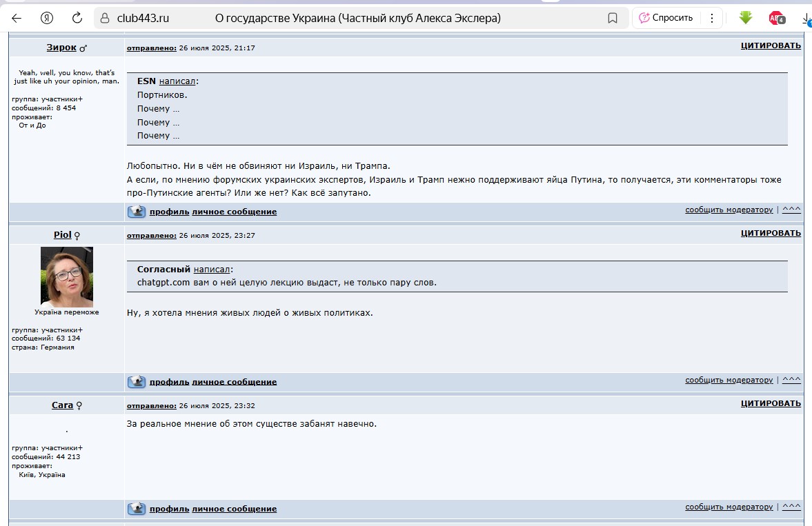Click Piol's avatar photo
The height and width of the screenshot is (526, 812).
point(67,276)
